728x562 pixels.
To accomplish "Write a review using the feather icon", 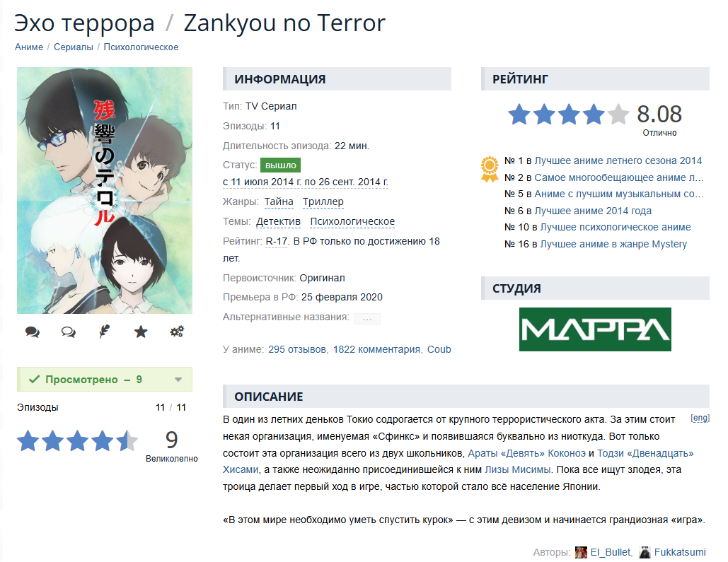I will (x=105, y=332).
